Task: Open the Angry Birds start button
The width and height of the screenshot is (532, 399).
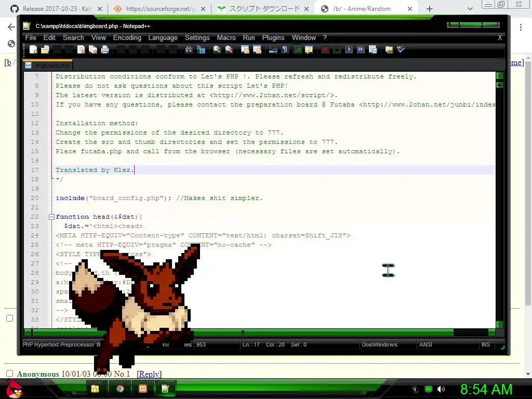Action: coord(14,389)
